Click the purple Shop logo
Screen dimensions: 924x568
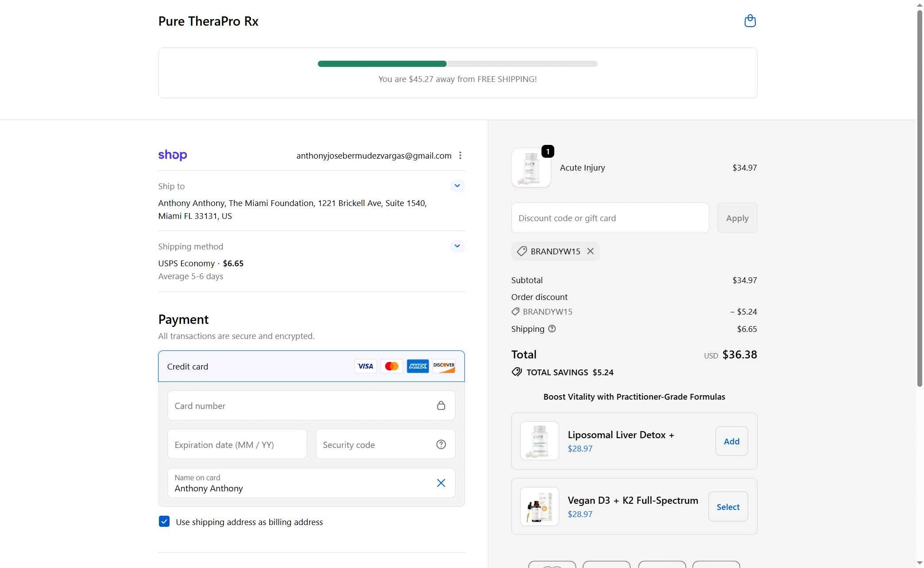tap(172, 155)
